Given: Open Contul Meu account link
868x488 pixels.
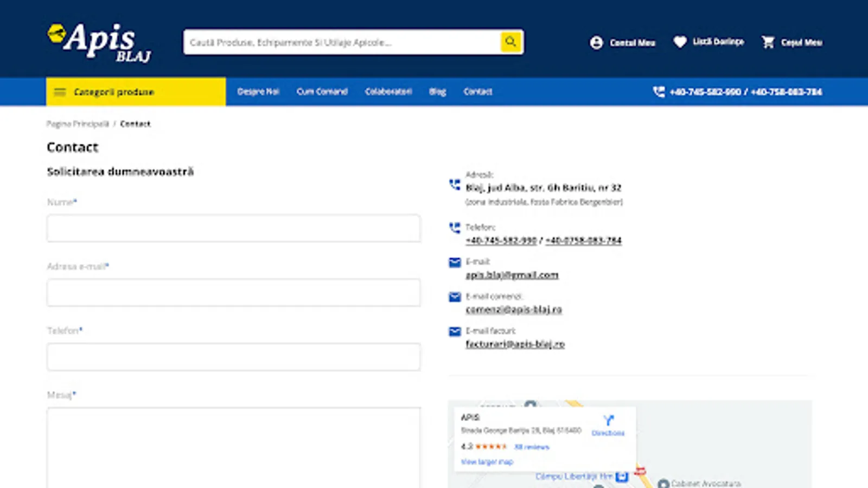Looking at the screenshot, I should pyautogui.click(x=633, y=43).
